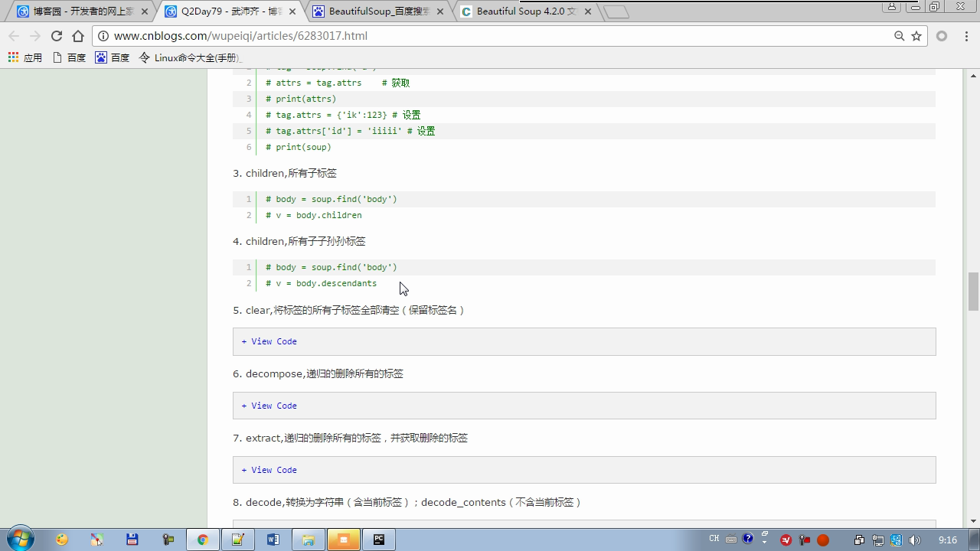Expand View Code under extract section

pyautogui.click(x=269, y=470)
